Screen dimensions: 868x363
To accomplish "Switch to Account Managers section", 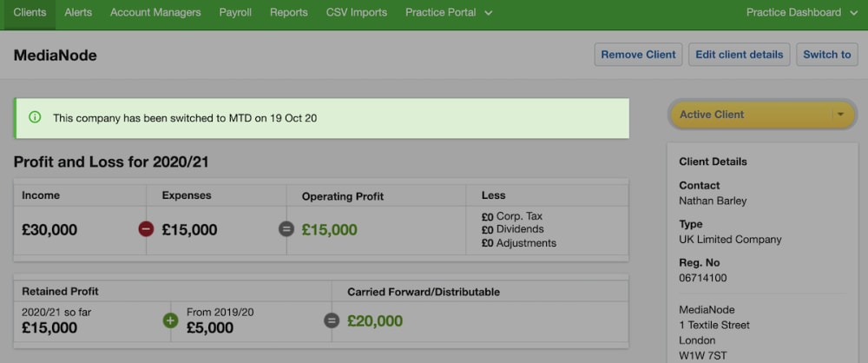I will click(x=155, y=13).
